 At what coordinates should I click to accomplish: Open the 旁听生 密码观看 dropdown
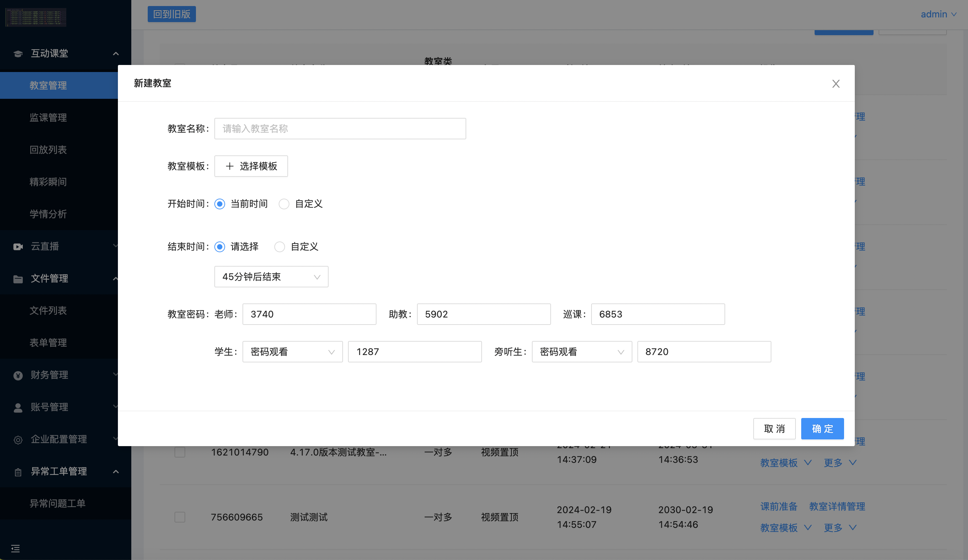(x=581, y=351)
